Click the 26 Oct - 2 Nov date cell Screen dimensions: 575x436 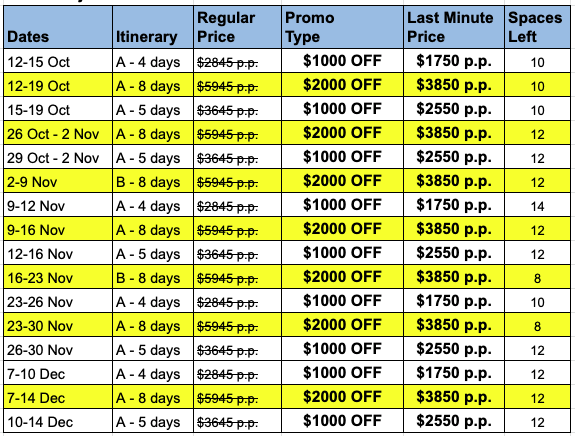tap(58, 133)
